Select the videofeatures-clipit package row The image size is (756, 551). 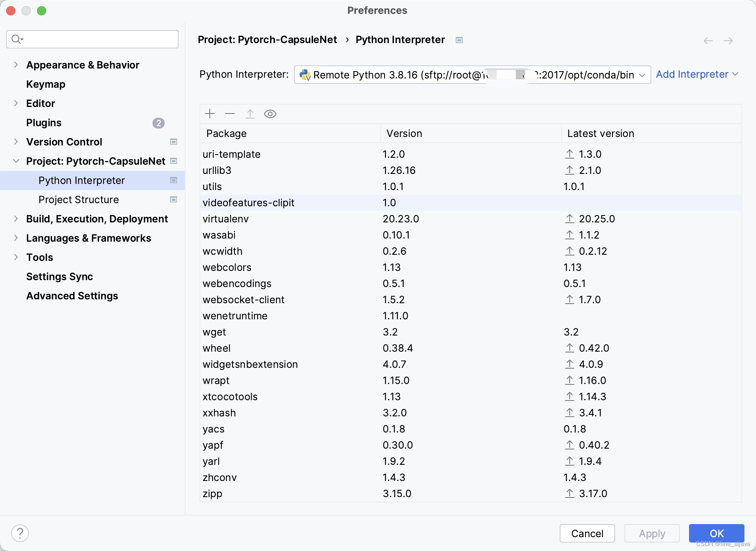pyautogui.click(x=470, y=203)
